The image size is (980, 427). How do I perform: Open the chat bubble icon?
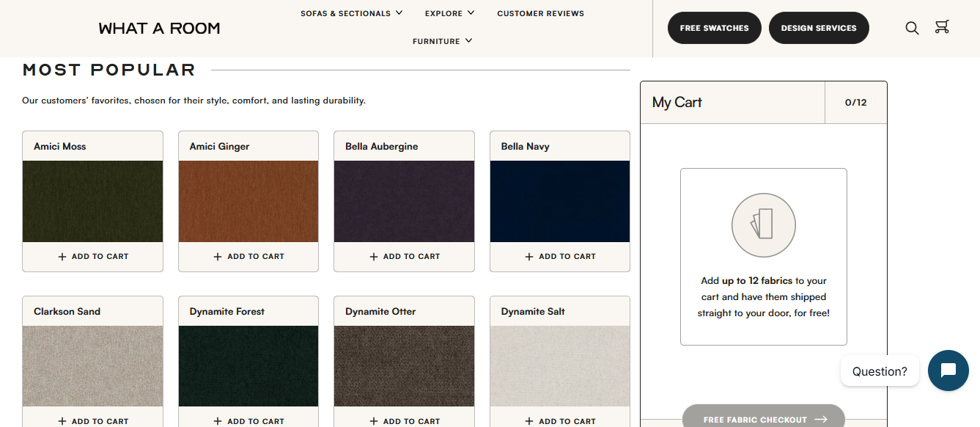point(948,371)
